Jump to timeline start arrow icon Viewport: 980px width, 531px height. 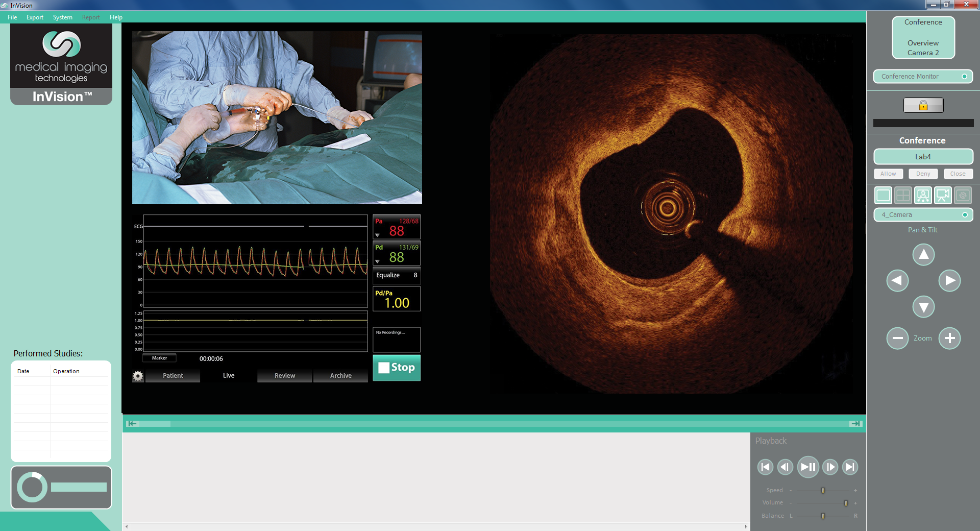coord(133,424)
